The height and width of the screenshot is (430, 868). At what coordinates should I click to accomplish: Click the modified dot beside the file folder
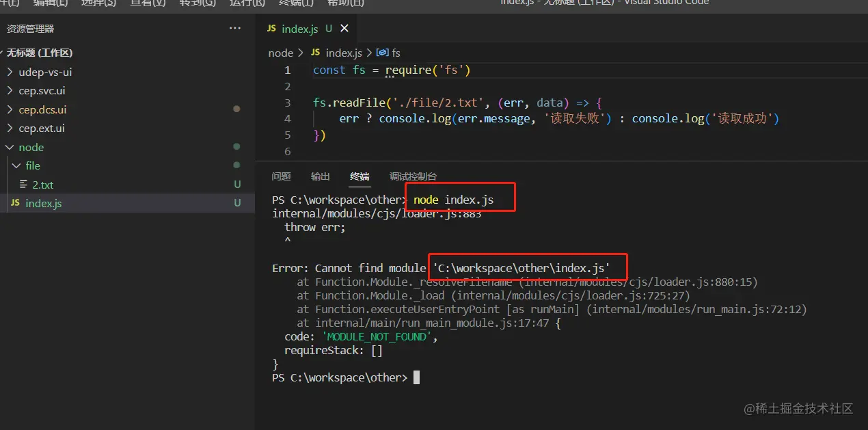pyautogui.click(x=236, y=165)
